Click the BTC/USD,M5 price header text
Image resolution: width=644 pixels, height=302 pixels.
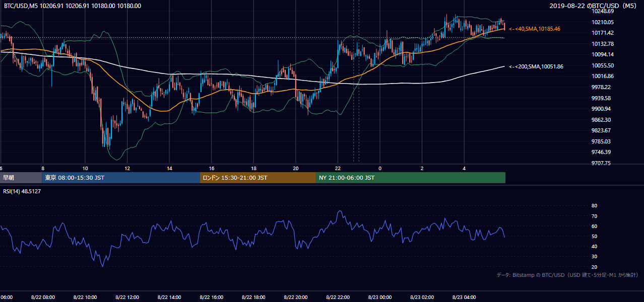coord(73,6)
